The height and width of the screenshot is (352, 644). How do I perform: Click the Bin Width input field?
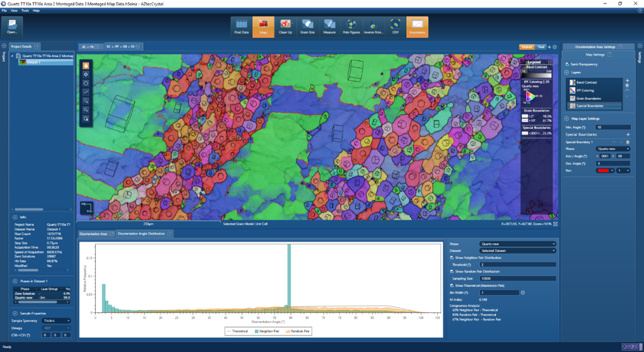click(499, 292)
